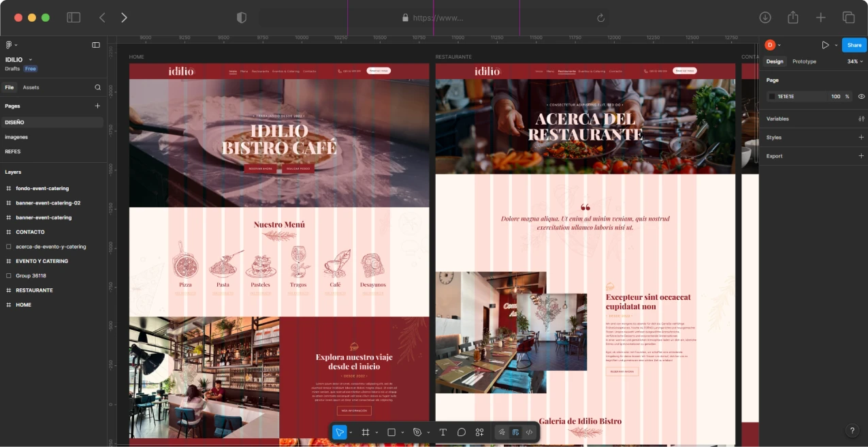
Task: Open Figma main menu logo
Action: click(x=10, y=45)
